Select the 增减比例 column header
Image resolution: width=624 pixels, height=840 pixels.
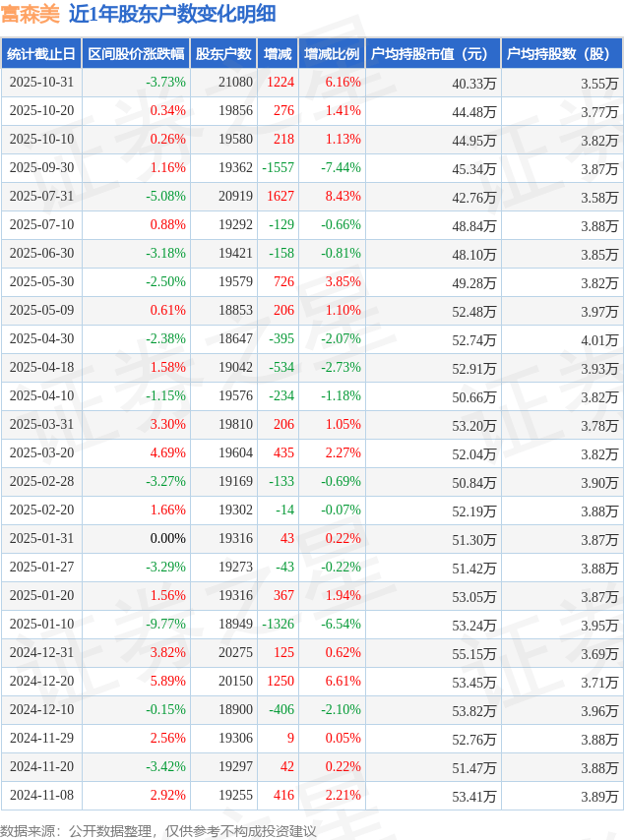(x=331, y=54)
